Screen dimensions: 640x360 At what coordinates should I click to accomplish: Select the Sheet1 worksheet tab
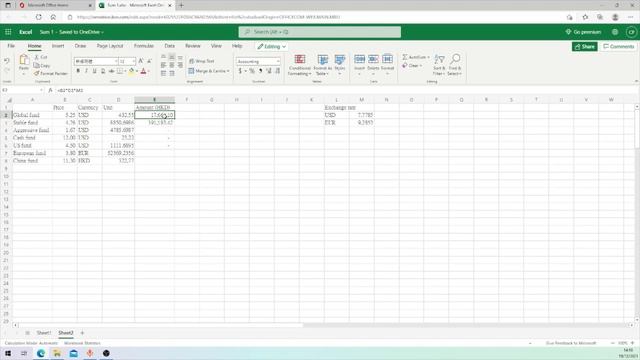(x=44, y=333)
